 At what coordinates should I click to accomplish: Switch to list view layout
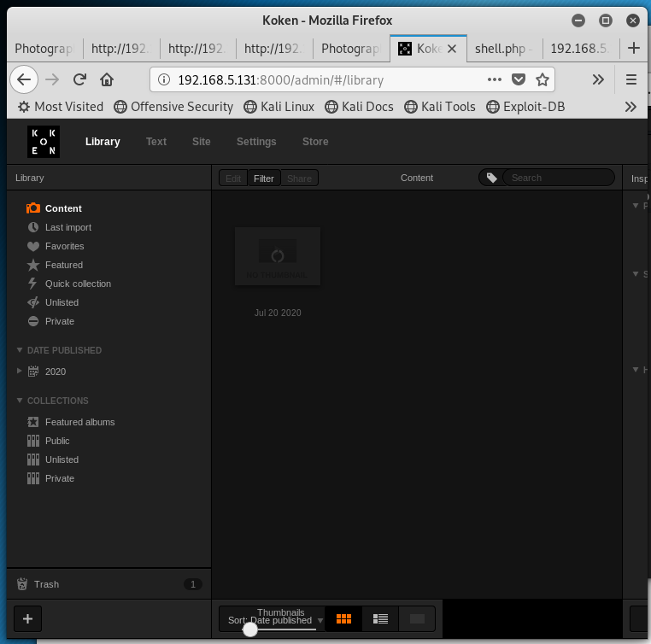coord(380,619)
